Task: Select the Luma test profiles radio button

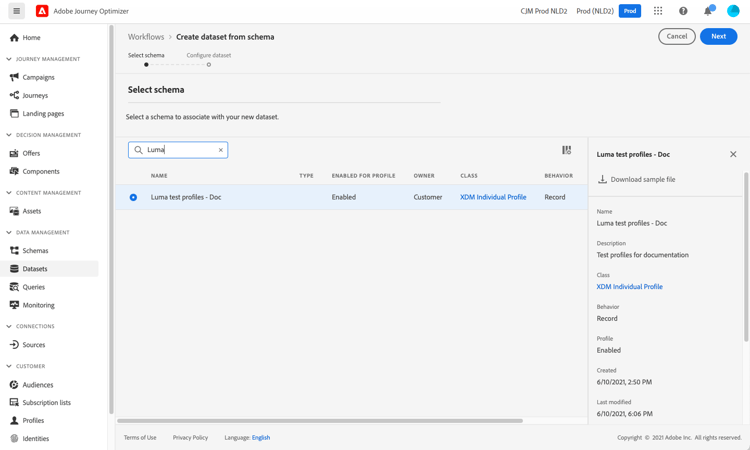Action: click(x=133, y=197)
